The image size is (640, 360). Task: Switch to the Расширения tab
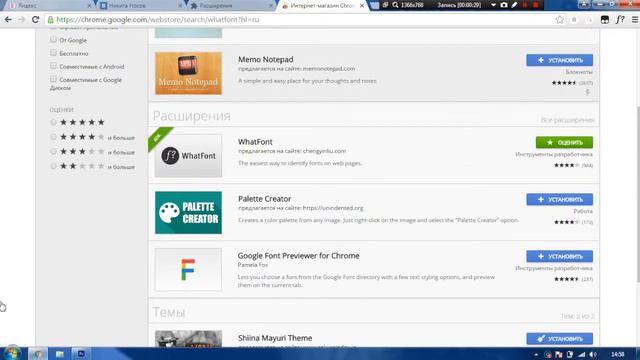click(x=231, y=6)
